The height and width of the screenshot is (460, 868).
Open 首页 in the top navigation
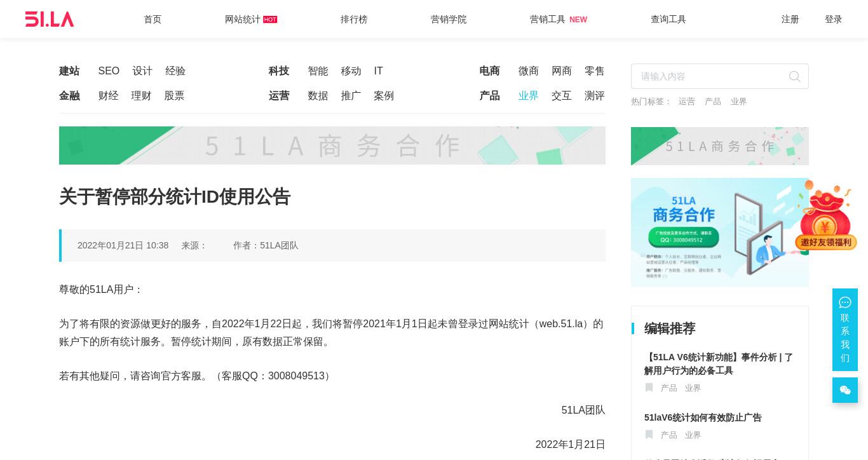pos(153,19)
